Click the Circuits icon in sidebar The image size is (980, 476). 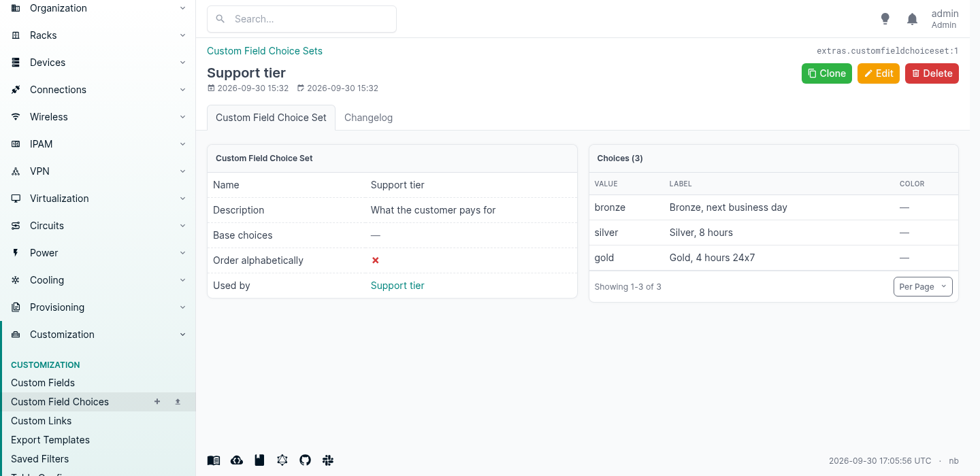coord(16,226)
